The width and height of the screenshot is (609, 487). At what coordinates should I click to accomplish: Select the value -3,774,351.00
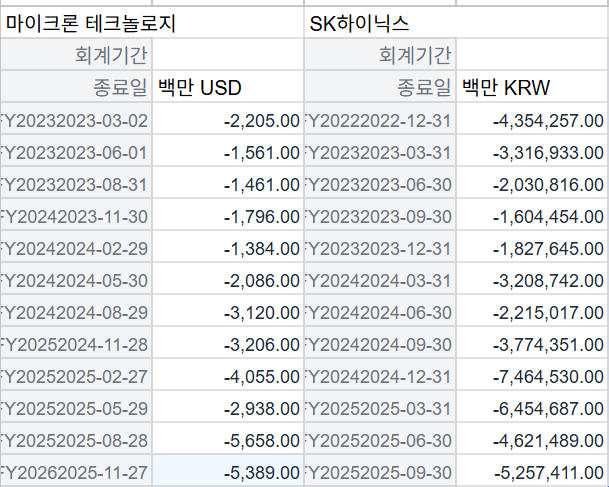point(532,343)
